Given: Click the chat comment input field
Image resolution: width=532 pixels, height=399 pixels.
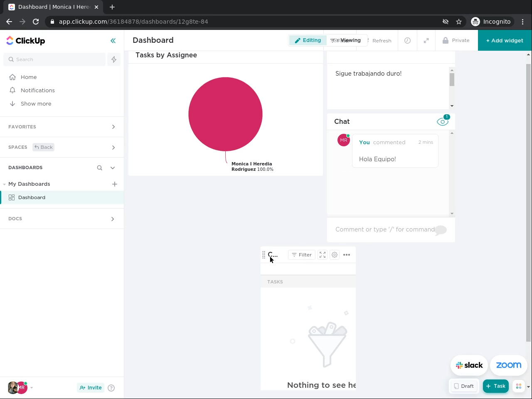Looking at the screenshot, I should click(384, 229).
